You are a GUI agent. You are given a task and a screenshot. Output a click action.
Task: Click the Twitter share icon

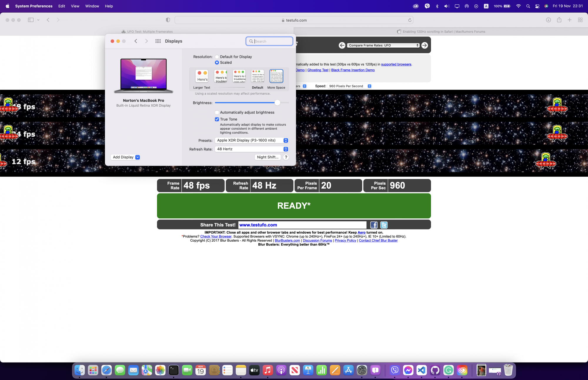tap(384, 225)
